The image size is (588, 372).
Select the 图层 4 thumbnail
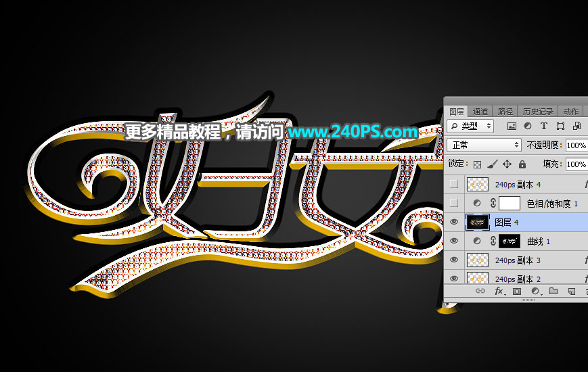[478, 223]
